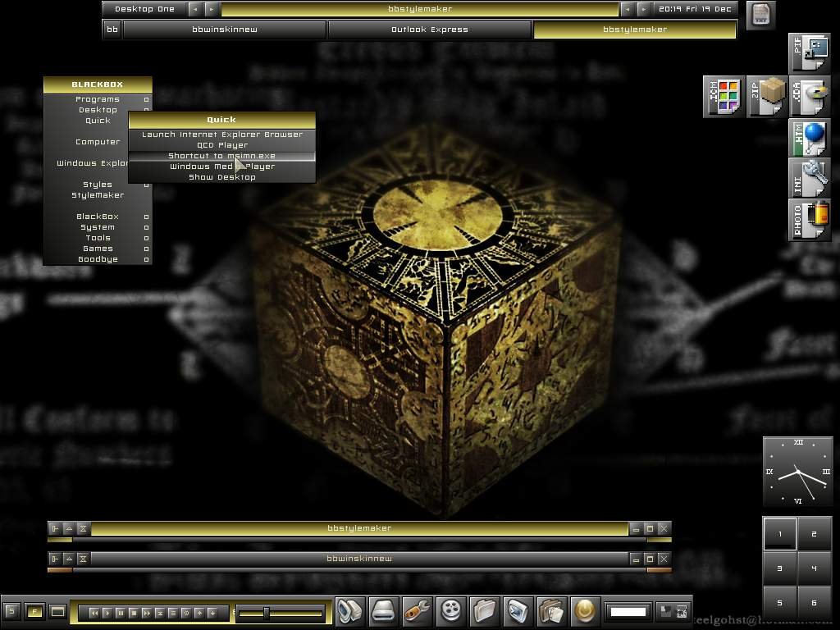Screen dimensions: 840x630
Task: Open StyleMaker from the BlackBox menu
Action: click(x=98, y=195)
